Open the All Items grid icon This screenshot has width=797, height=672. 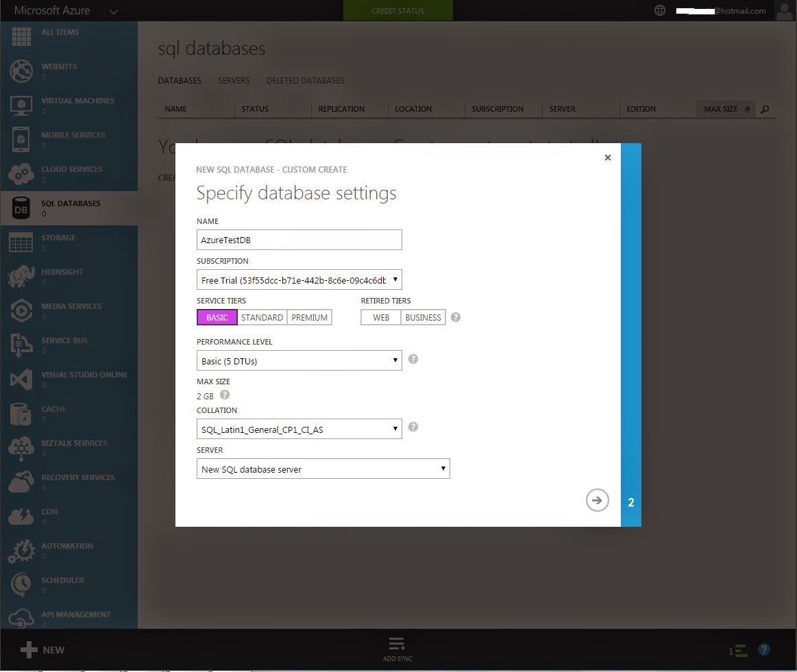[21, 36]
